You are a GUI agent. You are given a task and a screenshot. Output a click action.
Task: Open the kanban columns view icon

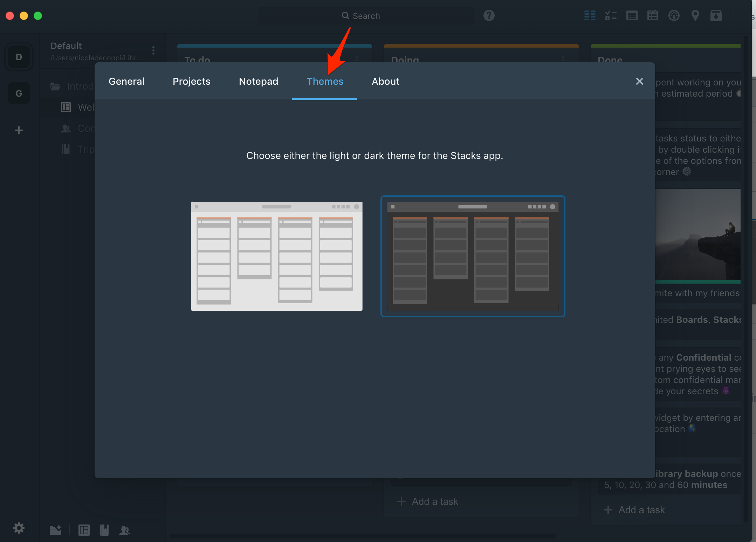[x=590, y=16]
